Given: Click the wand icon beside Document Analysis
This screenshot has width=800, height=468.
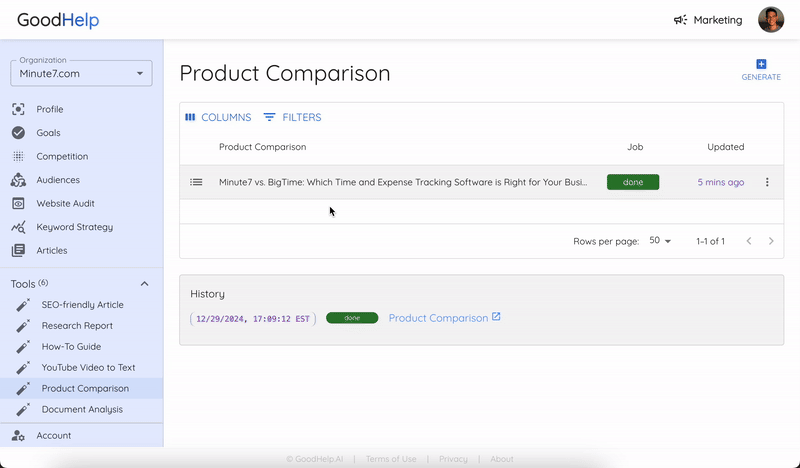Looking at the screenshot, I should 23,409.
